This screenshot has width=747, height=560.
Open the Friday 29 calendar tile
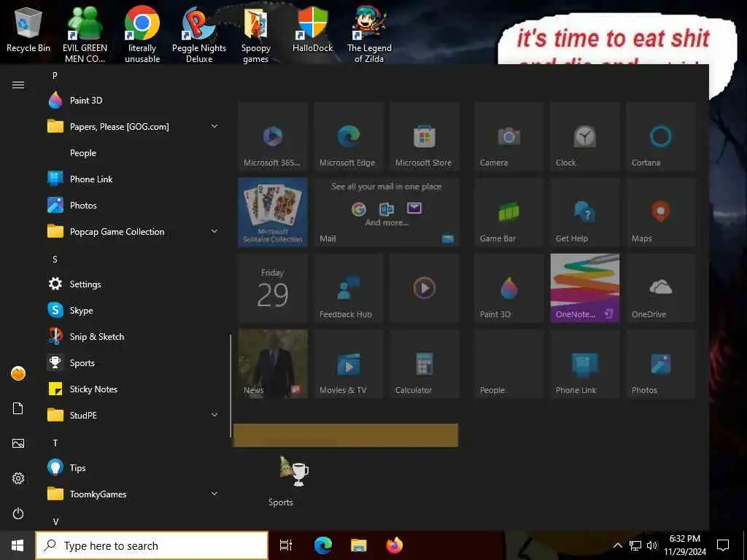tap(273, 288)
